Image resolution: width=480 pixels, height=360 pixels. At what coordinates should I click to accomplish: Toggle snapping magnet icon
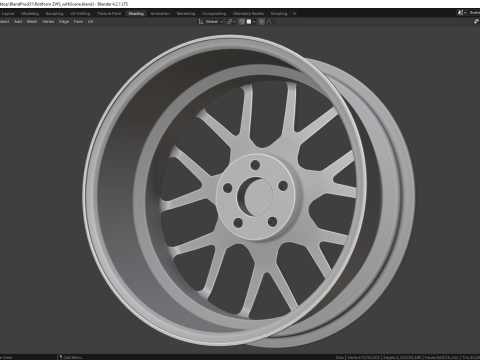pos(242,22)
